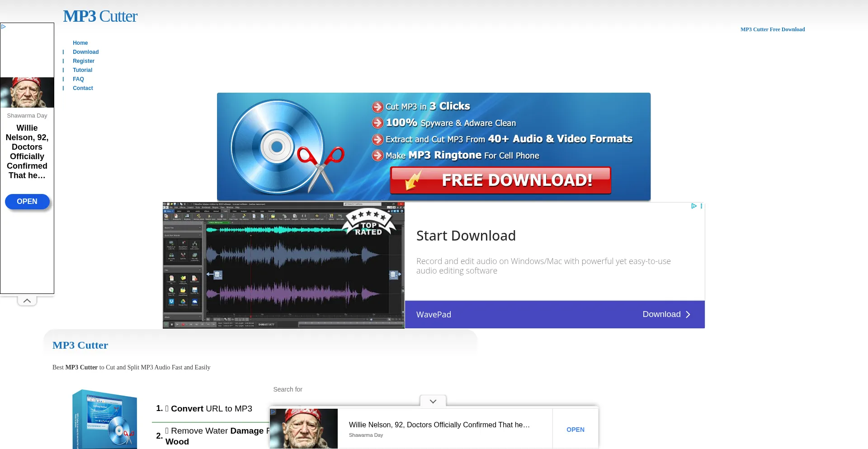The width and height of the screenshot is (868, 449).
Task: Click bottom ad headline about Willie Nelson
Action: 439,425
